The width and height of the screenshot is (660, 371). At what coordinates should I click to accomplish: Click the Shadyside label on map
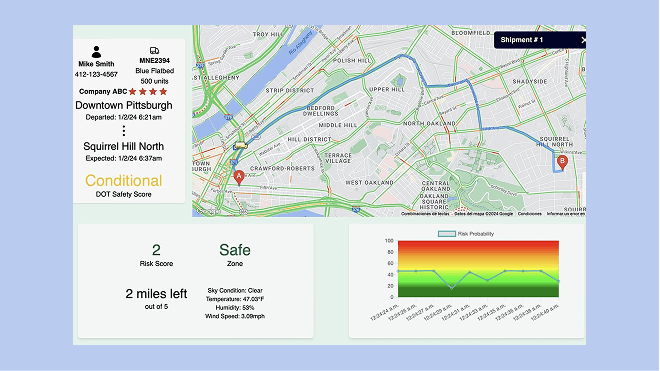pyautogui.click(x=530, y=81)
